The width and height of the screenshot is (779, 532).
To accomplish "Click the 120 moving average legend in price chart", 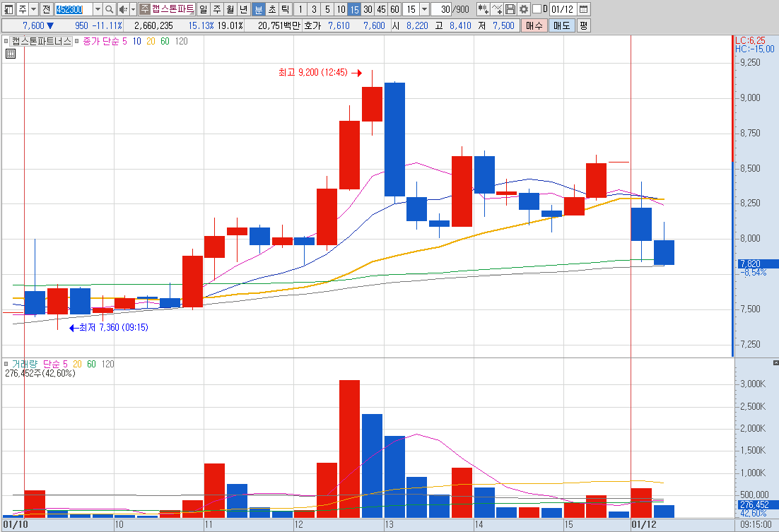I will [x=182, y=41].
